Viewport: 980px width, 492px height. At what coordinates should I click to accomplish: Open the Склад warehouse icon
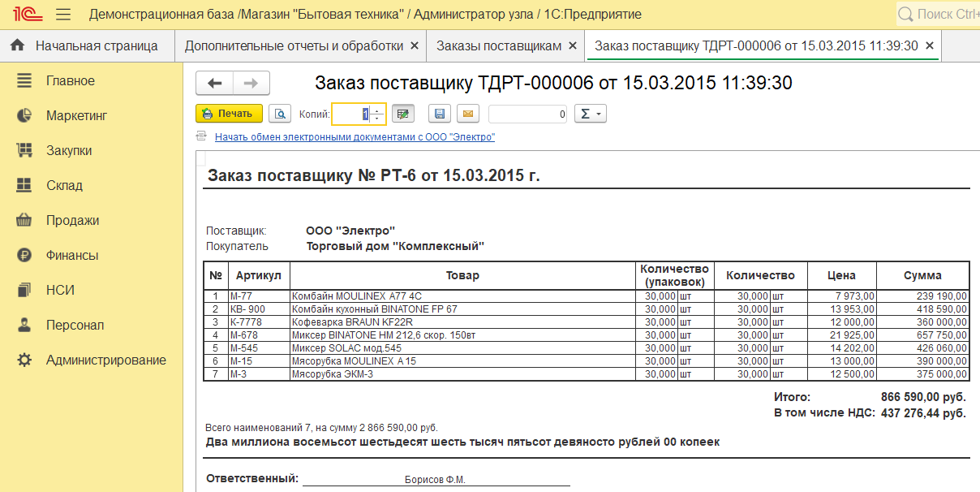(24, 186)
